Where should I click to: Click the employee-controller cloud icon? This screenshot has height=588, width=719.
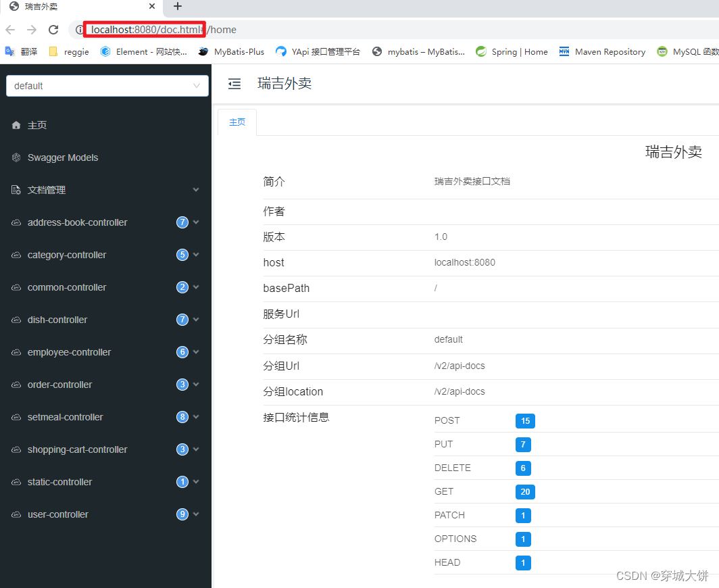[x=16, y=352]
